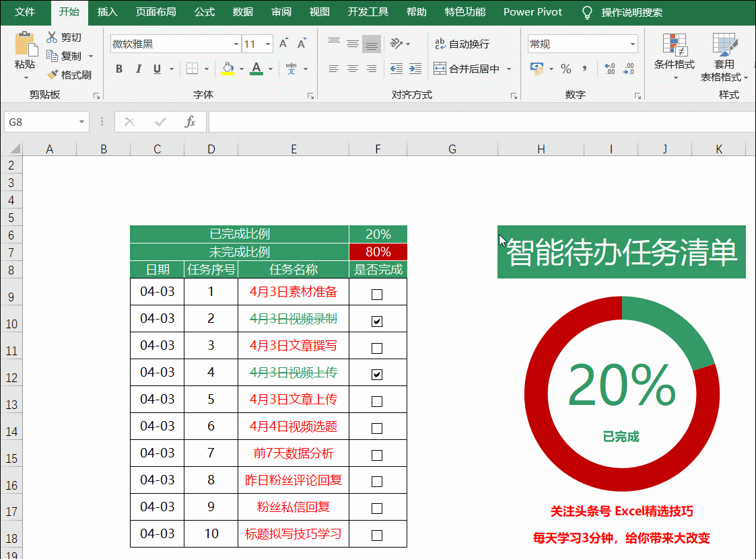The image size is (756, 559).
Task: Uncheck the box for 4月3日视频录制
Action: (x=377, y=322)
